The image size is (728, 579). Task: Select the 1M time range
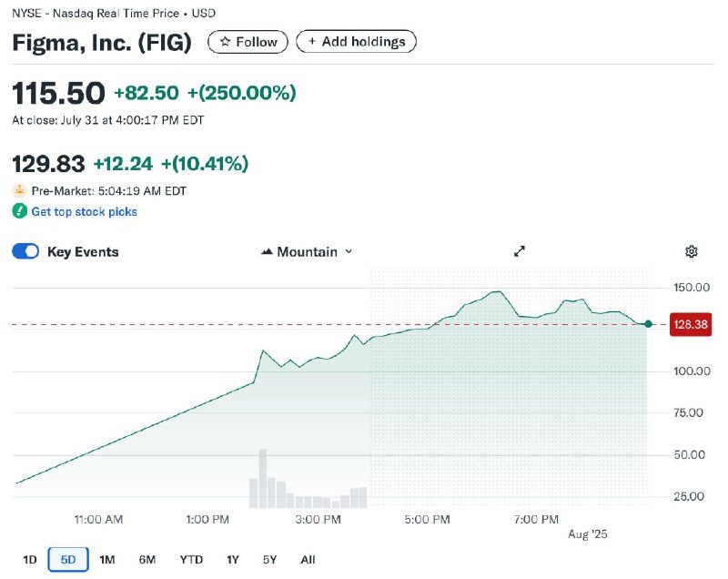pyautogui.click(x=106, y=560)
